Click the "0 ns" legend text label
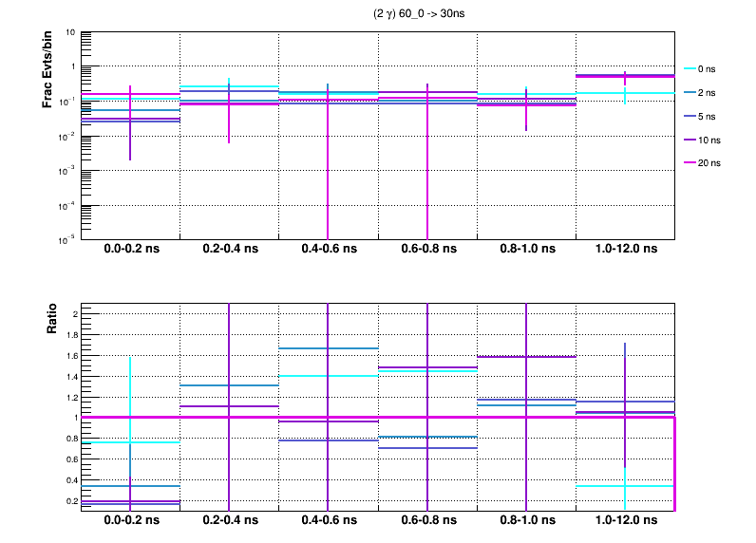Screen dimensions: 756x543 point(707,68)
